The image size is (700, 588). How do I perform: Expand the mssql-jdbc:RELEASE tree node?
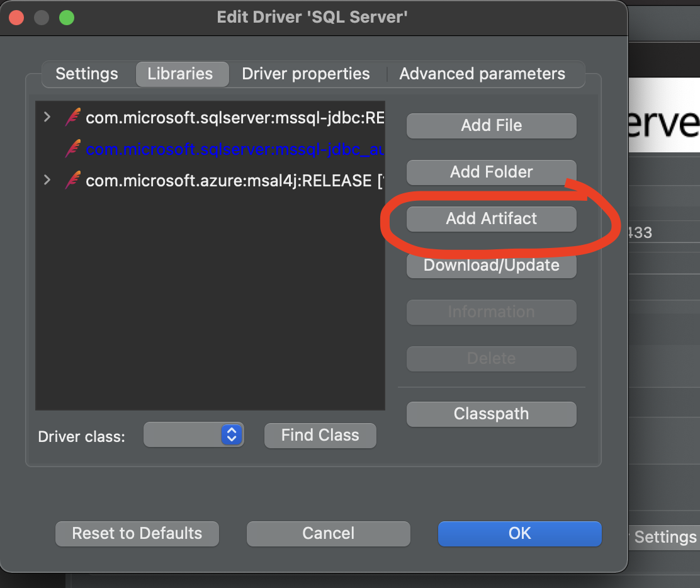coord(47,117)
